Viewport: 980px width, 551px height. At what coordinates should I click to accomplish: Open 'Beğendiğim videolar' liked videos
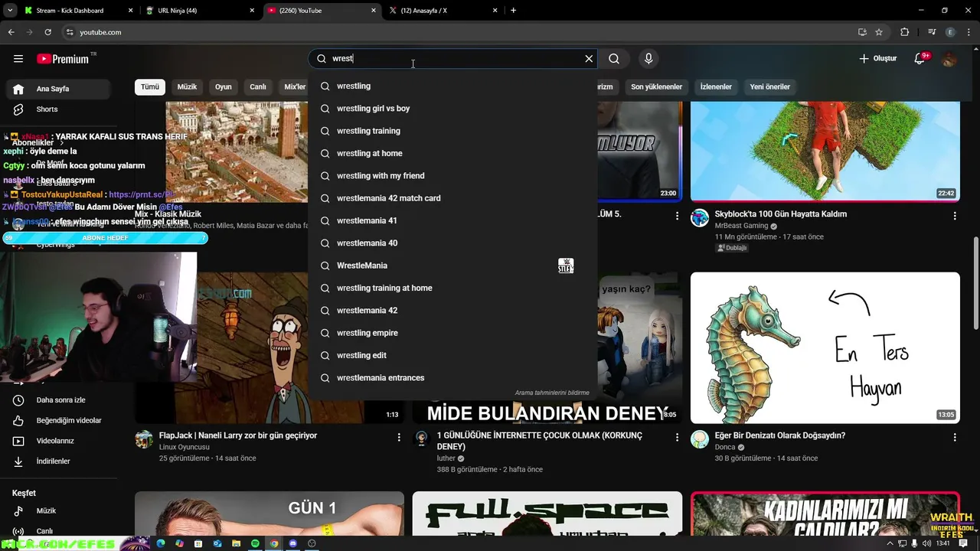point(59,421)
